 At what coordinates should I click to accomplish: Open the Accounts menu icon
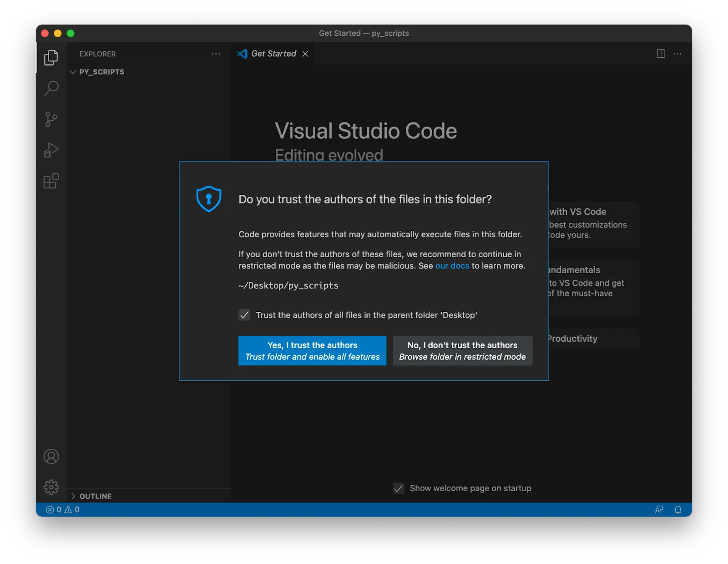tap(51, 457)
